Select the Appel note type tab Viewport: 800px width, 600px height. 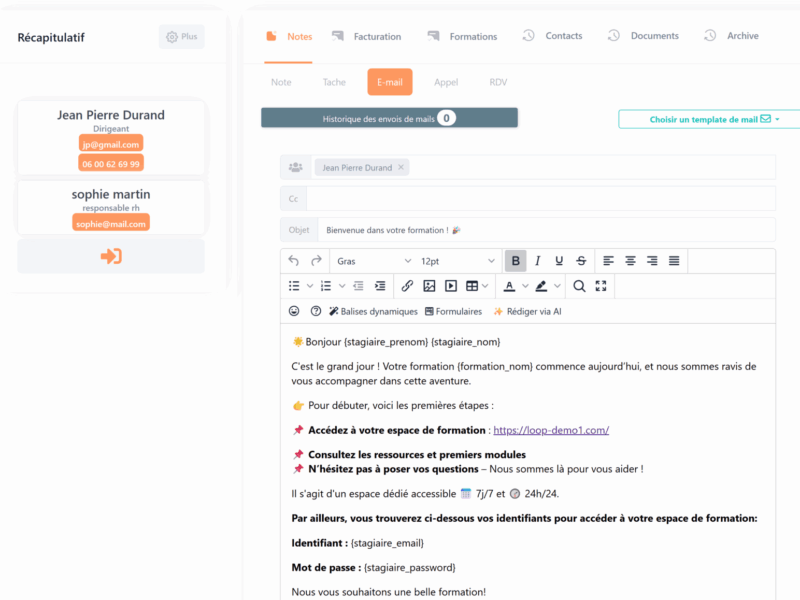[446, 82]
